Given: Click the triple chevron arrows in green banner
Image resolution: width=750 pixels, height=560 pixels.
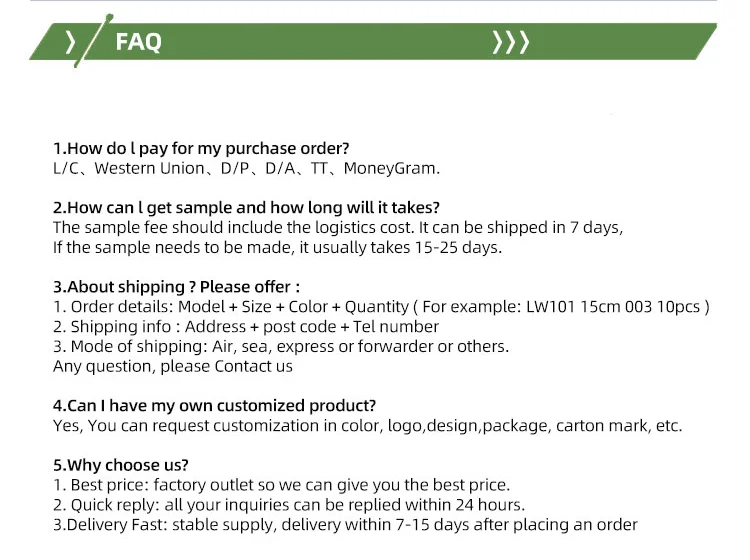Looking at the screenshot, I should point(511,42).
